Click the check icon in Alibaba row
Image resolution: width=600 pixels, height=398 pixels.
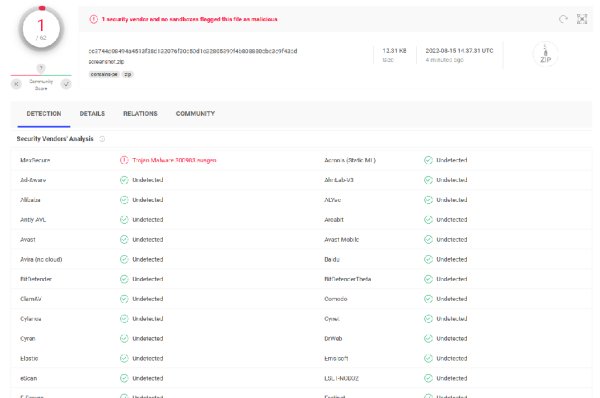tap(124, 200)
